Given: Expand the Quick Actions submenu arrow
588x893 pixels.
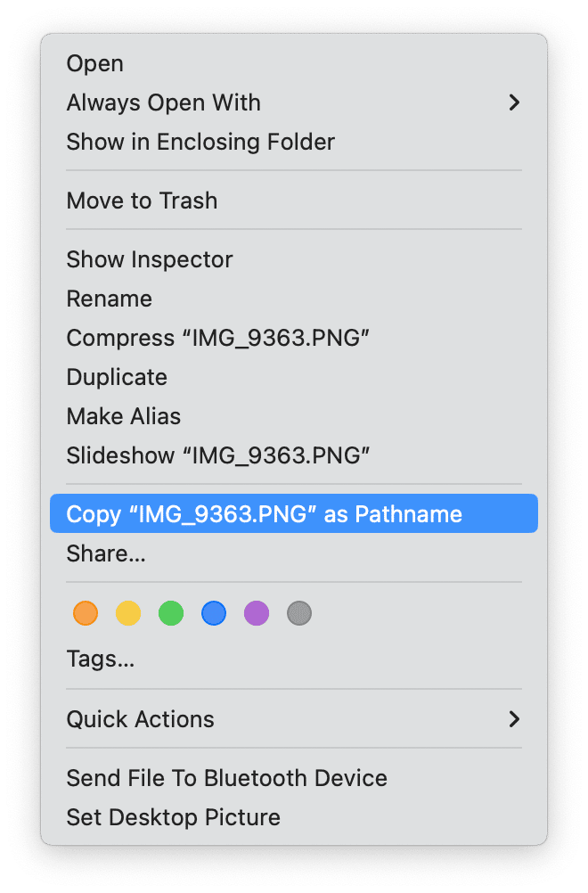Looking at the screenshot, I should click(513, 719).
